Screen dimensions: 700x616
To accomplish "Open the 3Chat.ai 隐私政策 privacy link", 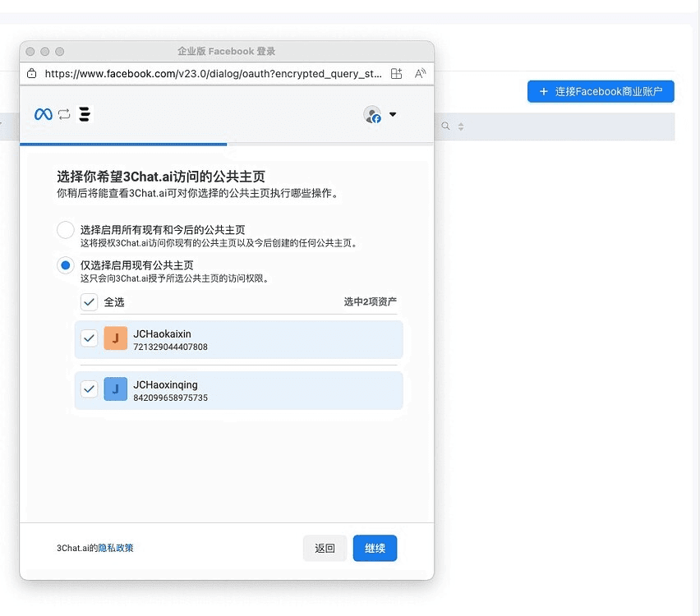I will 116,548.
